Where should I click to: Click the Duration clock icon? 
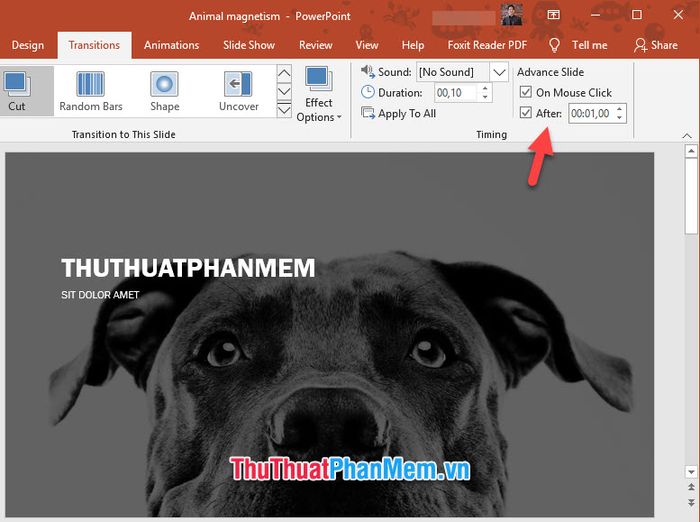tap(367, 92)
